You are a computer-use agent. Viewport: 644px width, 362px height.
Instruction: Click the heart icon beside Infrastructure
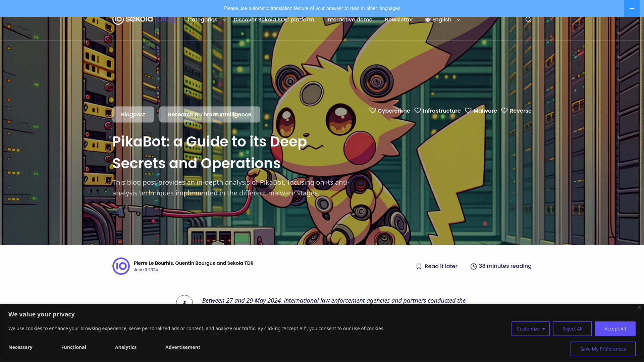[x=418, y=111]
